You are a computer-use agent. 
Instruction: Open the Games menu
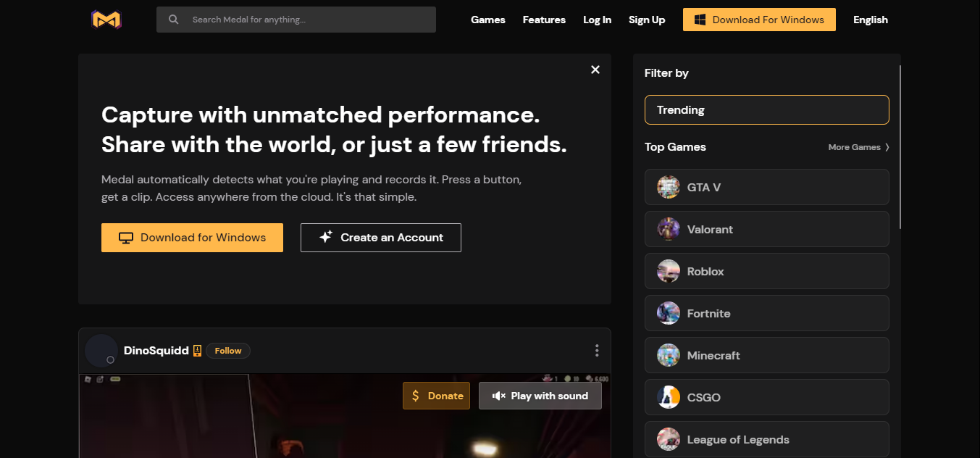(x=488, y=20)
